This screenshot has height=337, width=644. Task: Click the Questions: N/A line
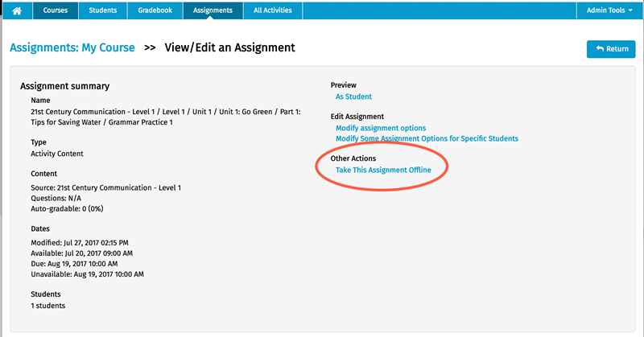pyautogui.click(x=56, y=199)
